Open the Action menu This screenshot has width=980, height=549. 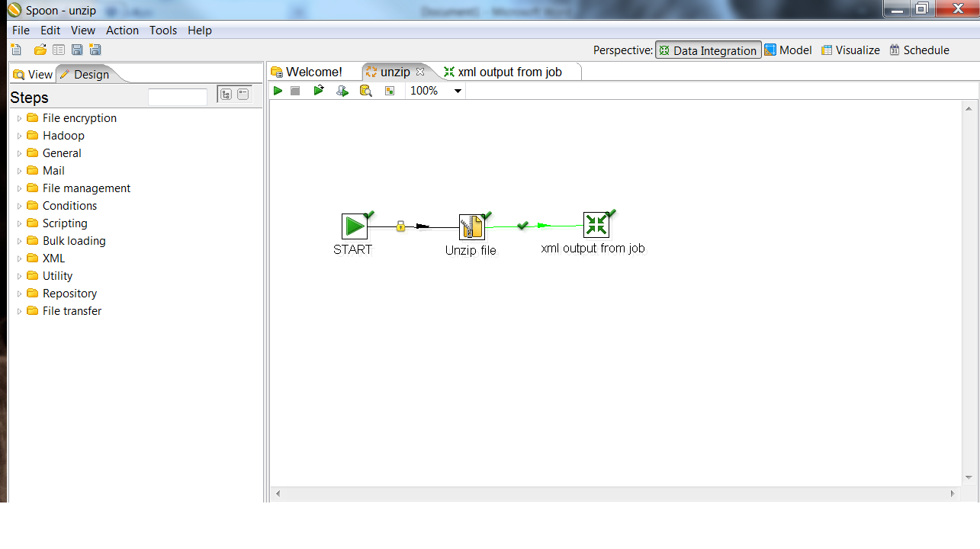tap(122, 30)
